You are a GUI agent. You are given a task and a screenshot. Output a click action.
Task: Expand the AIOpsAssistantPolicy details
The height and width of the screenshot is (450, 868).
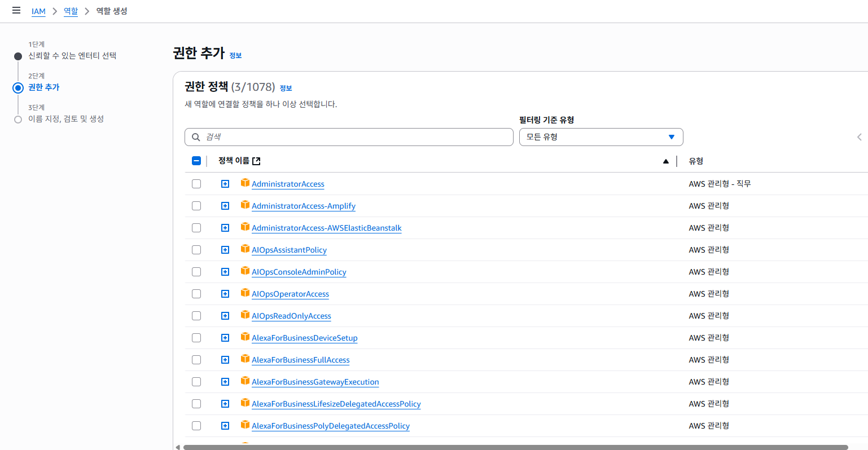(x=225, y=250)
